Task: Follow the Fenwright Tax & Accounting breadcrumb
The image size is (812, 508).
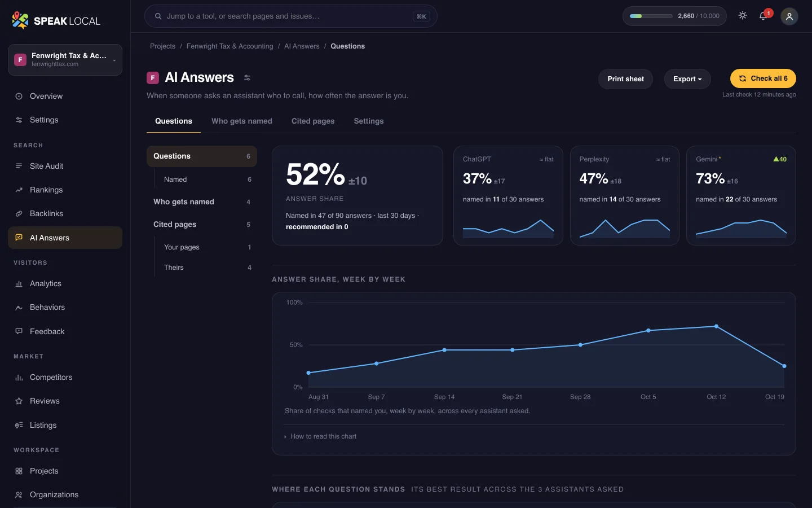Action: [x=230, y=46]
